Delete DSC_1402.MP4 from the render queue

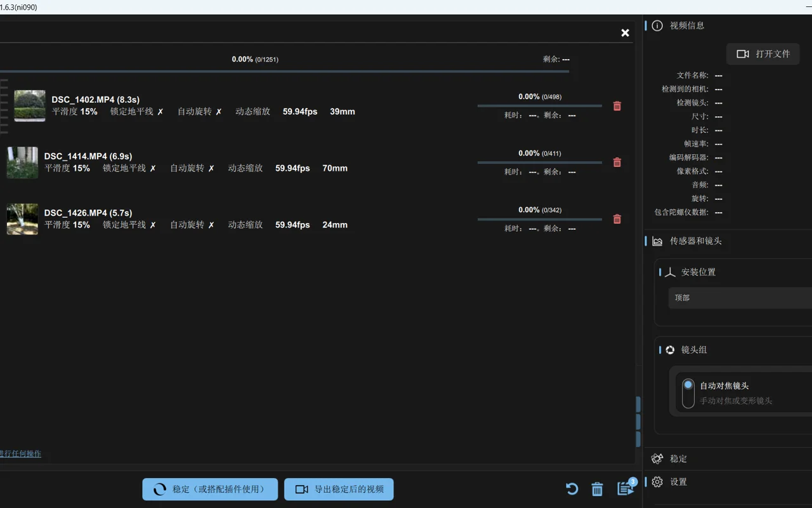pyautogui.click(x=617, y=106)
